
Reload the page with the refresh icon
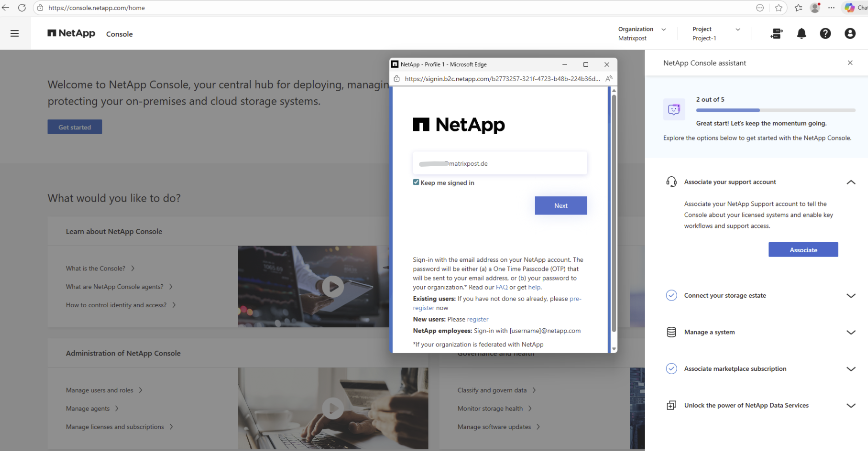22,8
